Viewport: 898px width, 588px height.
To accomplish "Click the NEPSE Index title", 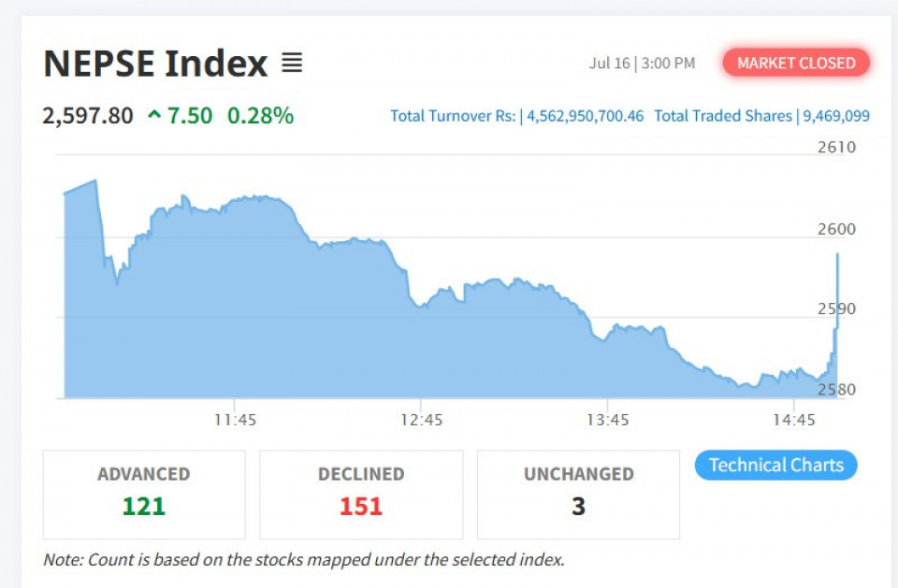I will [156, 63].
